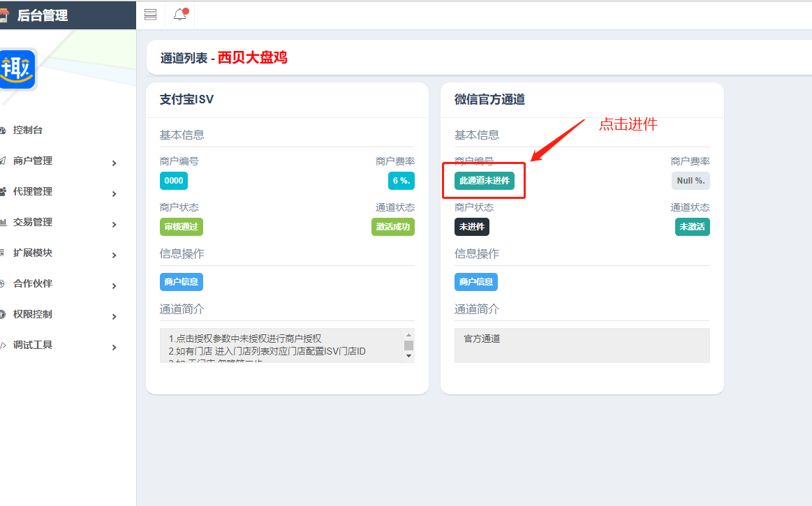The width and height of the screenshot is (812, 506).
Task: Click 通道列表 in the page heading
Action: click(184, 58)
